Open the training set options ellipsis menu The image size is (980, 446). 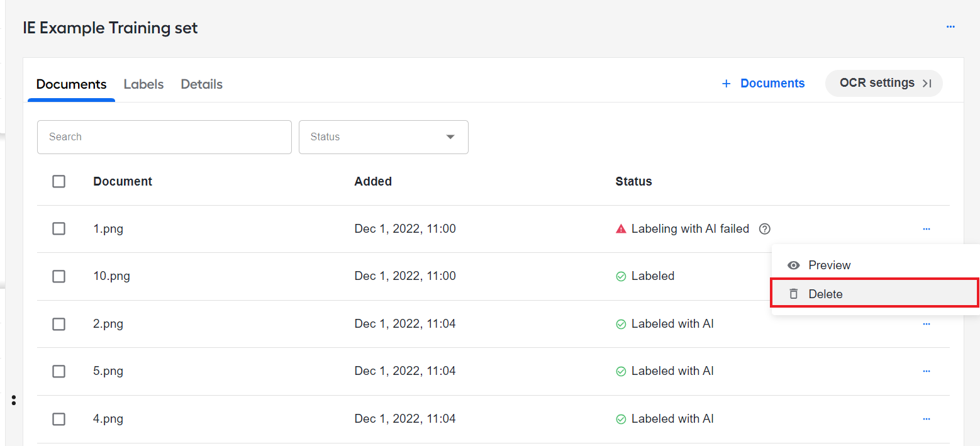950,26
